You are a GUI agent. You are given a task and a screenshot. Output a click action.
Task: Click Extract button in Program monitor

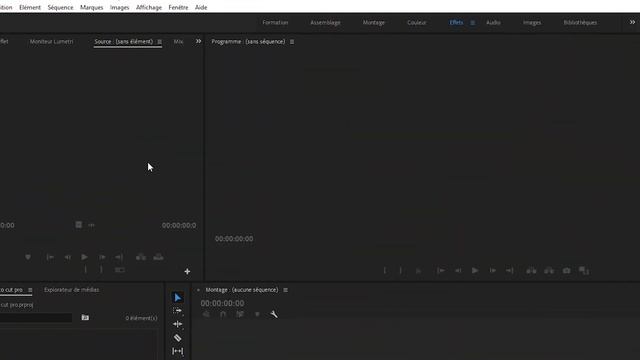(549, 271)
